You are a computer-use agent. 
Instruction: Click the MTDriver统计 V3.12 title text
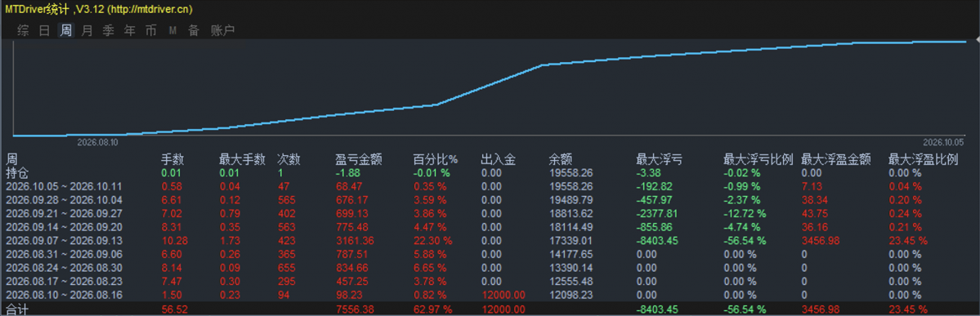[x=99, y=9]
